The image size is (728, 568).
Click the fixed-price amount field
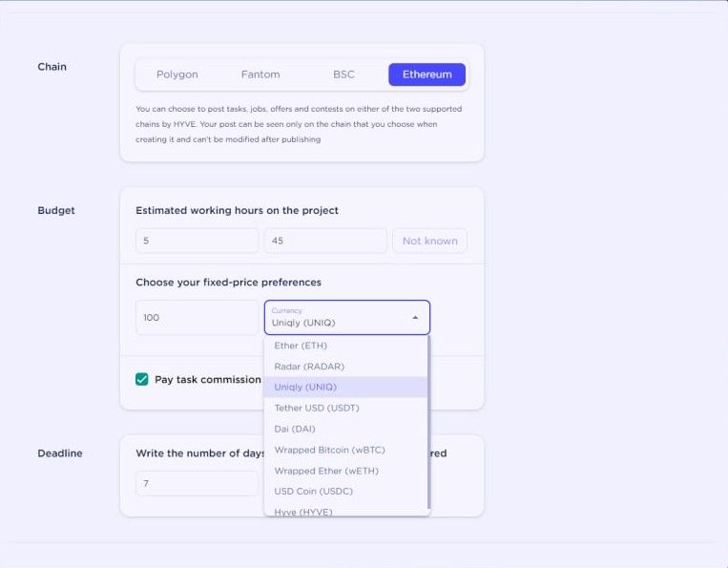[x=197, y=317]
